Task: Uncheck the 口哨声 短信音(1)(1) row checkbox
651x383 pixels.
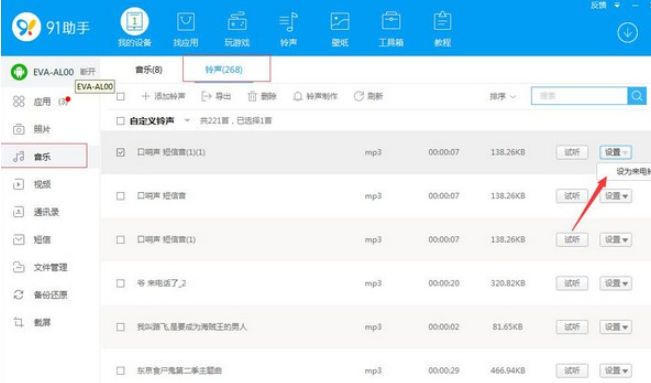Action: 120,152
